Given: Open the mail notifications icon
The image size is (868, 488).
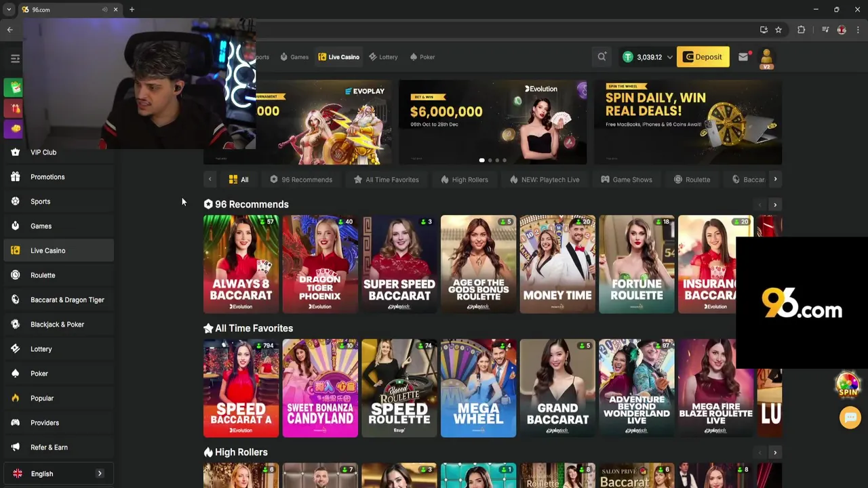Looking at the screenshot, I should (x=743, y=57).
